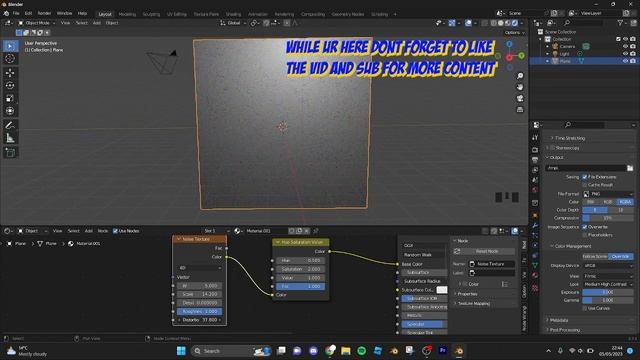Open the Modifier wrench properties tab
Viewport: 640px width, 360px height.
tap(535, 225)
